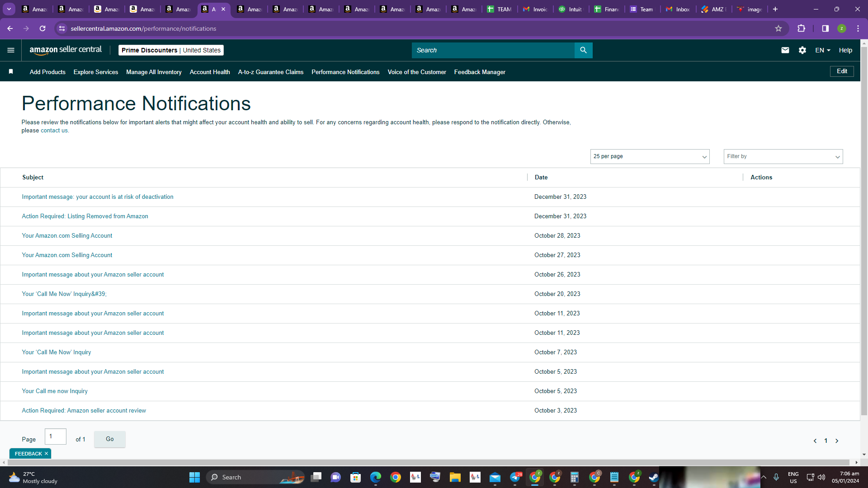The image size is (868, 488).
Task: Open the Calculator taskbar icon
Action: (x=575, y=477)
